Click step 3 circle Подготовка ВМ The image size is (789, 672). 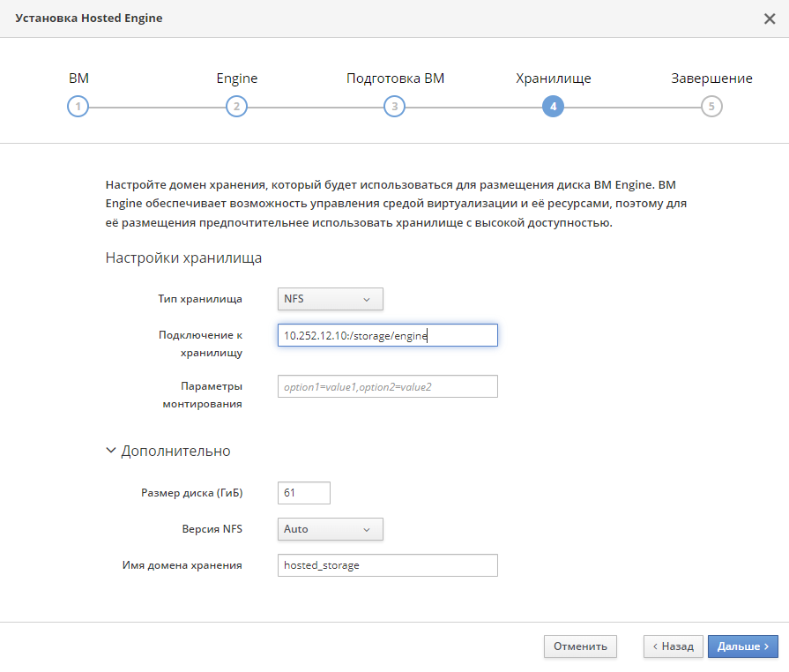coord(395,106)
